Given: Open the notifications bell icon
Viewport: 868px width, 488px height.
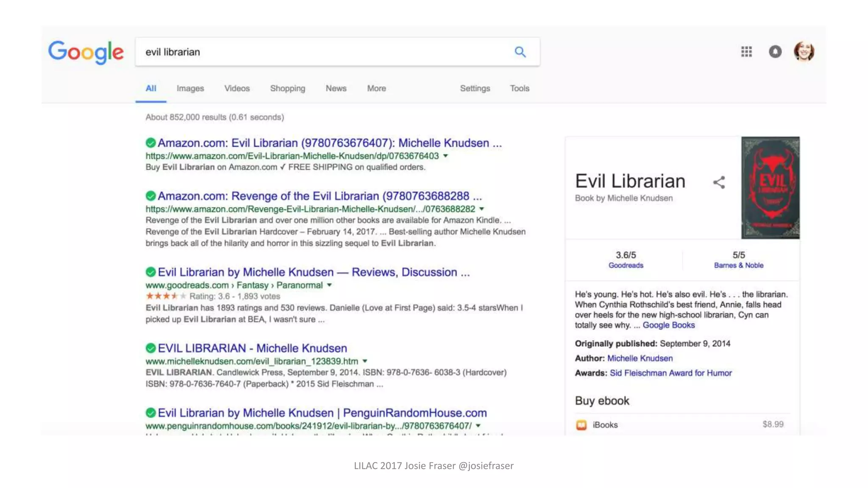Looking at the screenshot, I should pyautogui.click(x=775, y=52).
